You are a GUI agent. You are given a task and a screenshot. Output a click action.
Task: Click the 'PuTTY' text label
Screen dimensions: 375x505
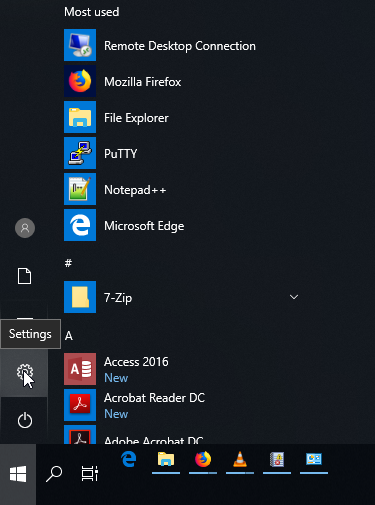121,154
